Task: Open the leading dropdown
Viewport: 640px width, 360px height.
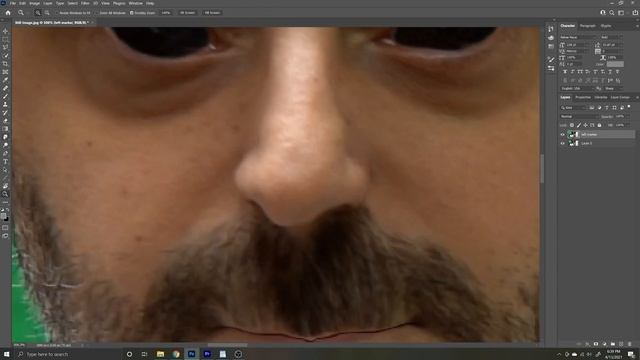Action: click(613, 44)
